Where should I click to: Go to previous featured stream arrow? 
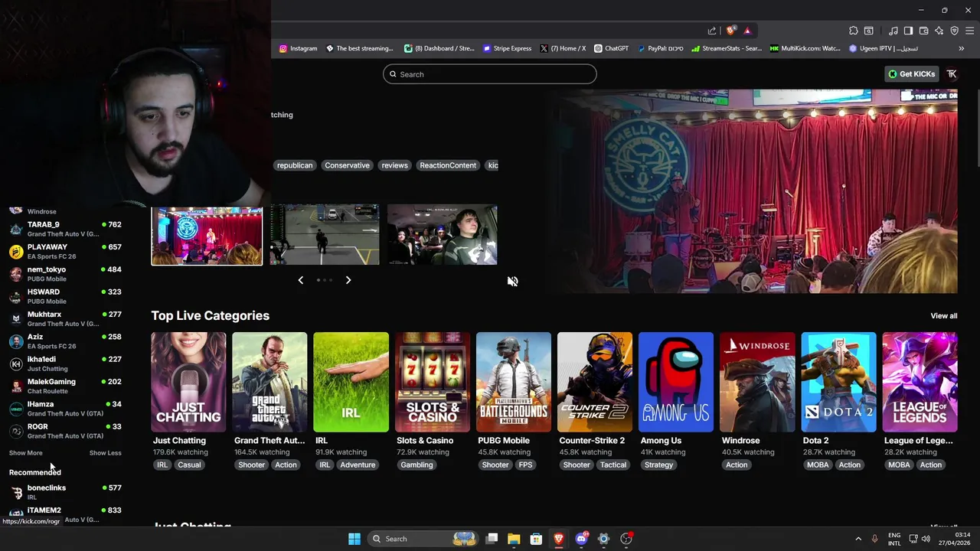(x=301, y=280)
